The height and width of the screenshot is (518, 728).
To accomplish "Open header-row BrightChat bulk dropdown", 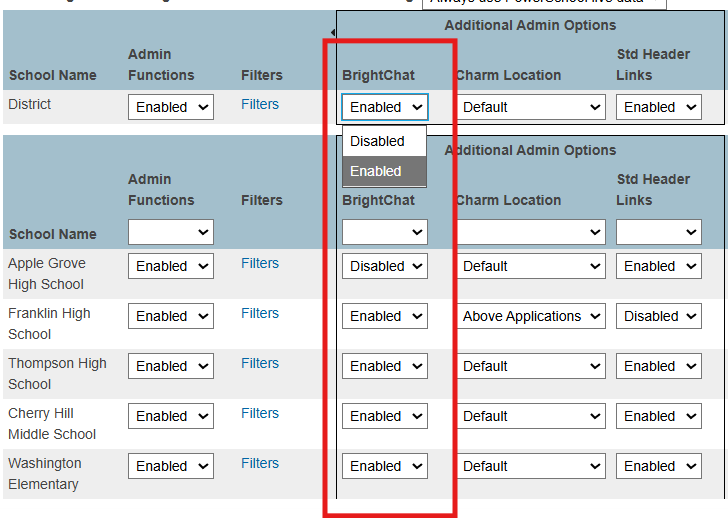I will click(385, 232).
